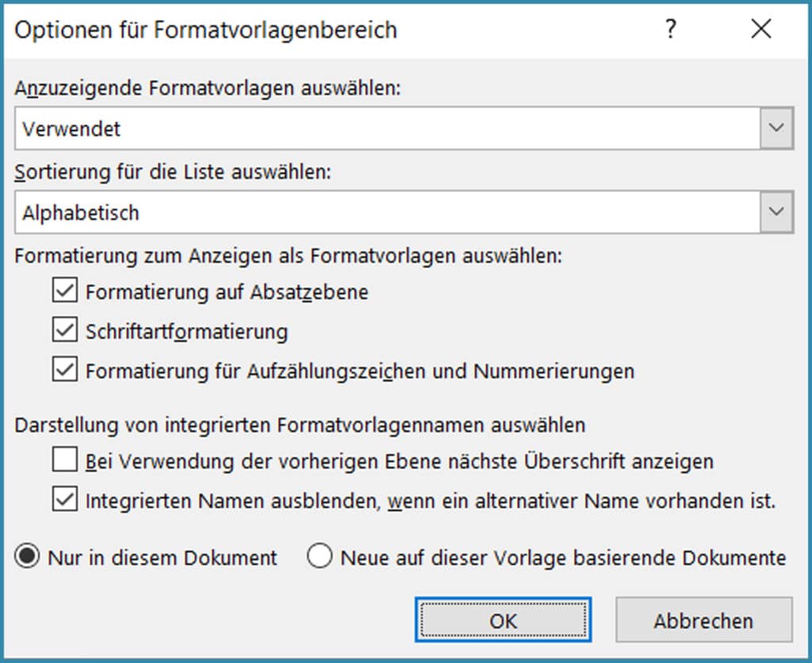The width and height of the screenshot is (812, 663).
Task: Close the Optionen für Formatvorlagenbereich dialog
Action: pyautogui.click(x=760, y=30)
